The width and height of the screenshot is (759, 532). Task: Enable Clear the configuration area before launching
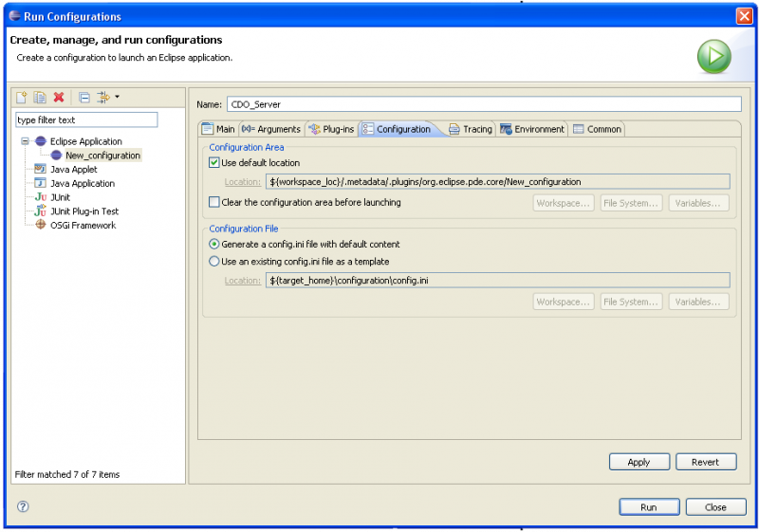(214, 202)
